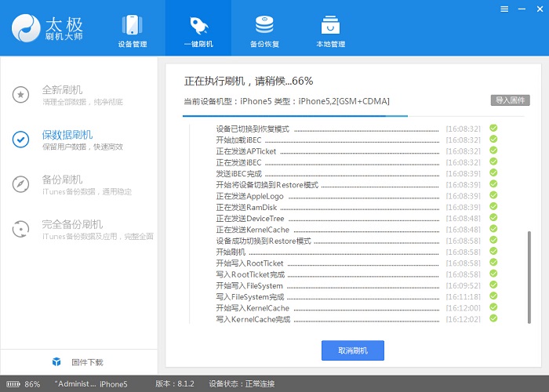Click the star icon beside 全新刷机
Image resolution: width=549 pixels, height=392 pixels.
pyautogui.click(x=21, y=95)
